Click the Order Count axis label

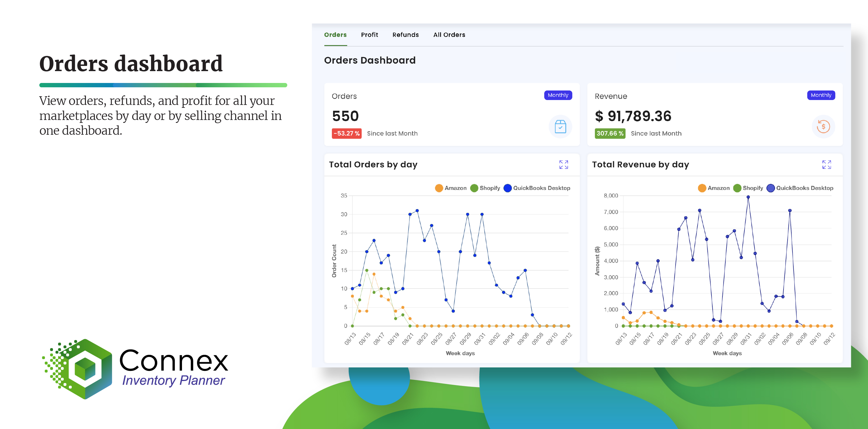tap(334, 261)
